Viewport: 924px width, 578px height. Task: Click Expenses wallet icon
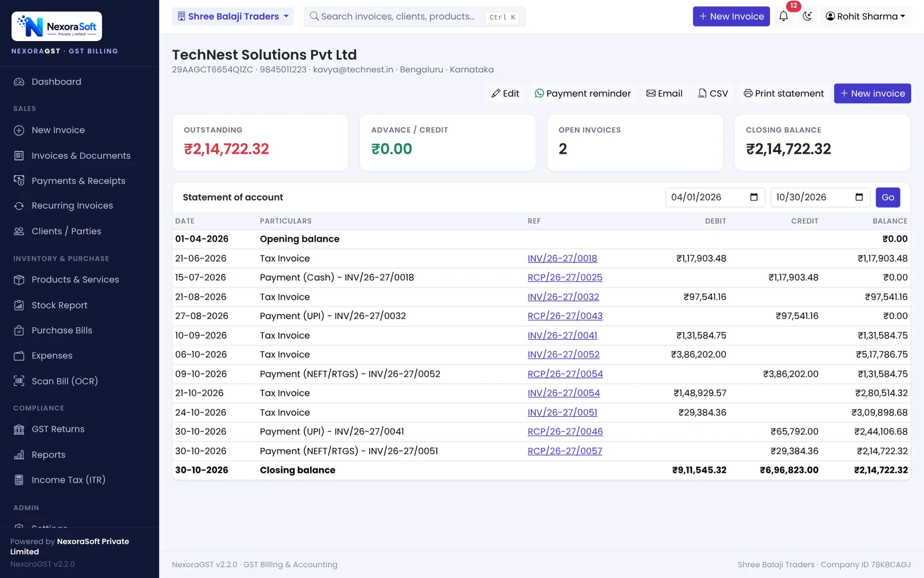coord(19,356)
